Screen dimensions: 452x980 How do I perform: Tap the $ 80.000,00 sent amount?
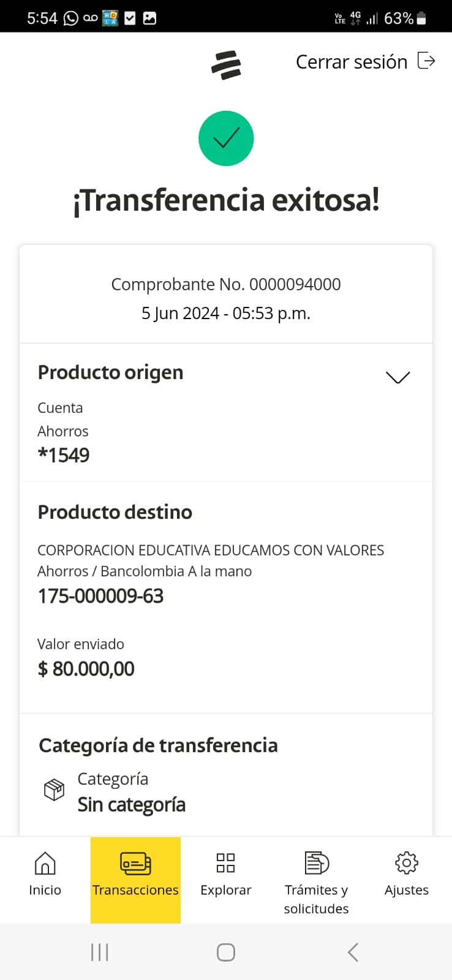coord(86,669)
